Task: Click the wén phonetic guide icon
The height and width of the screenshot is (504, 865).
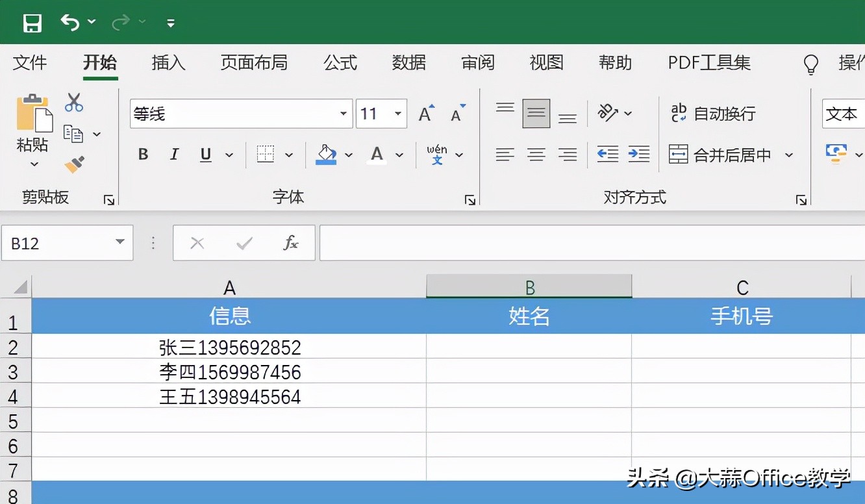Action: click(437, 155)
